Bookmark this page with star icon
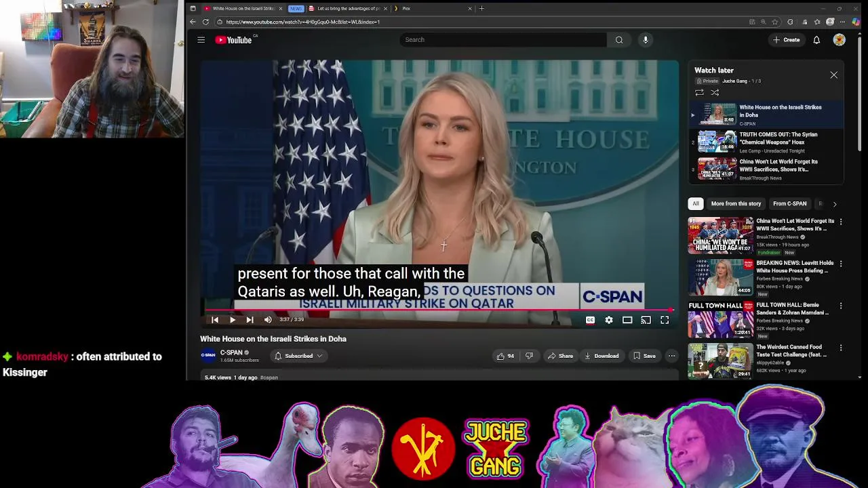Image resolution: width=868 pixels, height=488 pixels. (775, 22)
